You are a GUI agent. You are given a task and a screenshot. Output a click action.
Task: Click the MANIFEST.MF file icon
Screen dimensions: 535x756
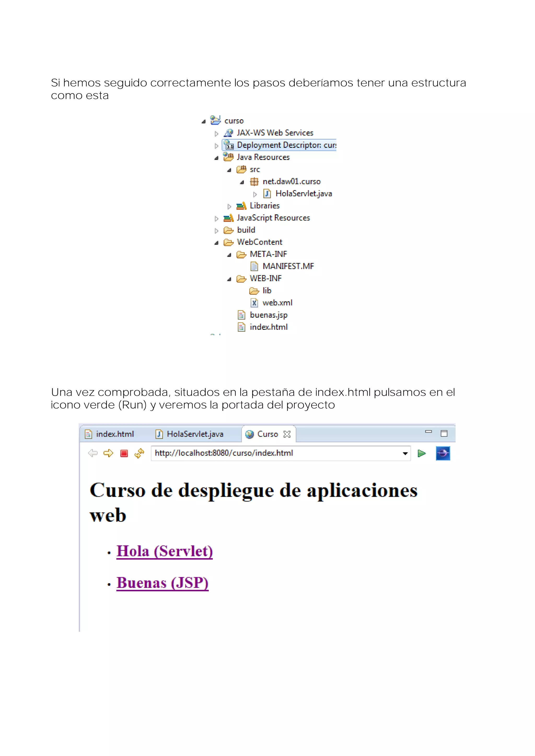click(x=254, y=266)
